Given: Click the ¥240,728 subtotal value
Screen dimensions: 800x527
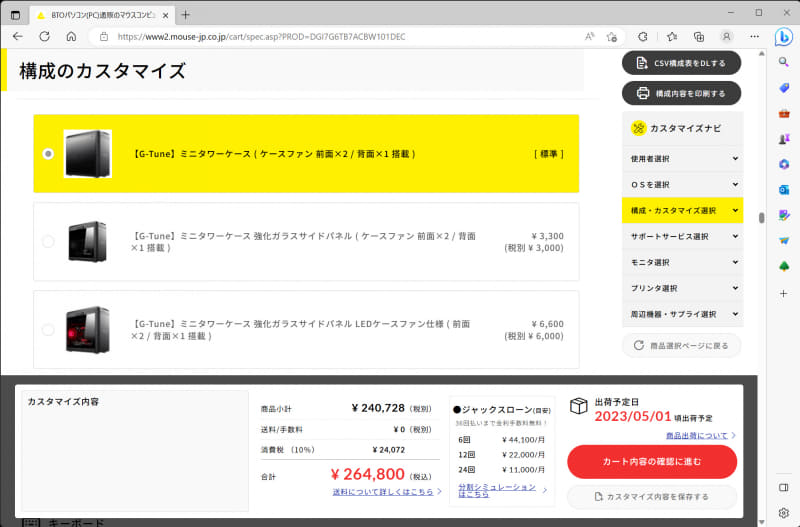Looking at the screenshot, I should (378, 408).
